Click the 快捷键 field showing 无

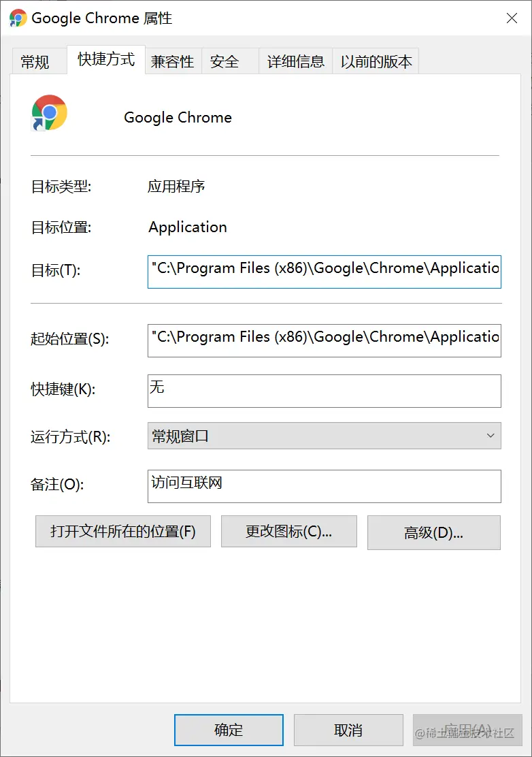click(324, 391)
